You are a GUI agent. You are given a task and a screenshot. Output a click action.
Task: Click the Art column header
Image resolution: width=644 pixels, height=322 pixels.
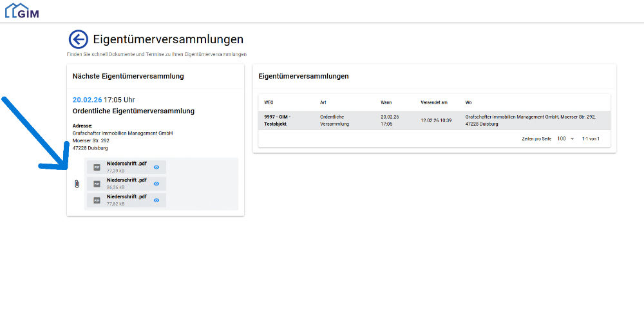pos(323,102)
